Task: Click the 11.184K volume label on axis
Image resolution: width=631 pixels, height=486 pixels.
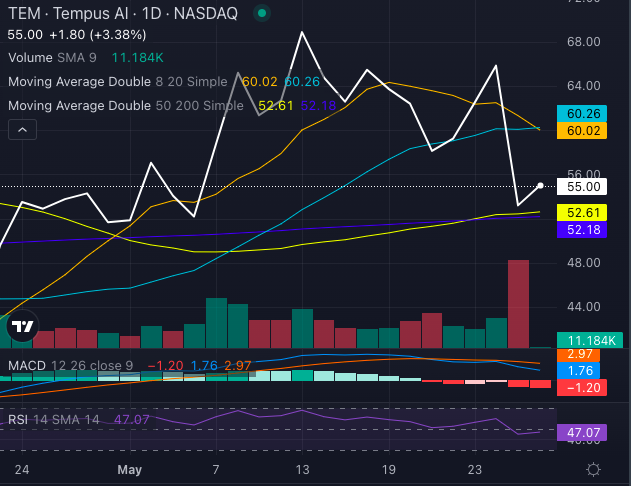Action: tap(590, 340)
